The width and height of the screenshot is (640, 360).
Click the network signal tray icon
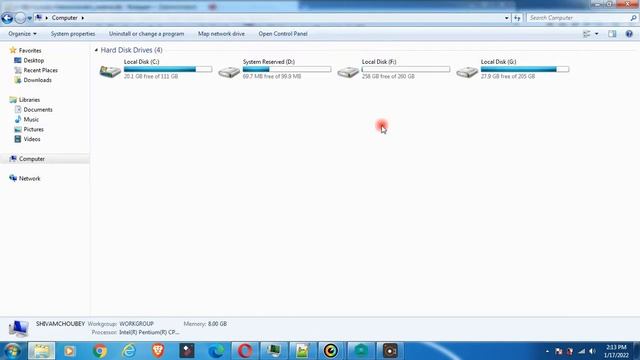click(x=581, y=351)
